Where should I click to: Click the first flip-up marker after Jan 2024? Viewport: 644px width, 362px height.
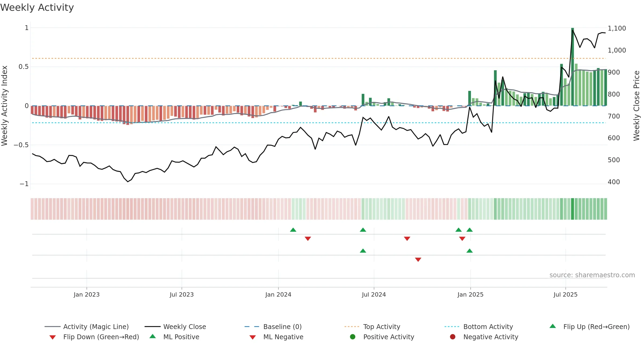click(x=293, y=230)
